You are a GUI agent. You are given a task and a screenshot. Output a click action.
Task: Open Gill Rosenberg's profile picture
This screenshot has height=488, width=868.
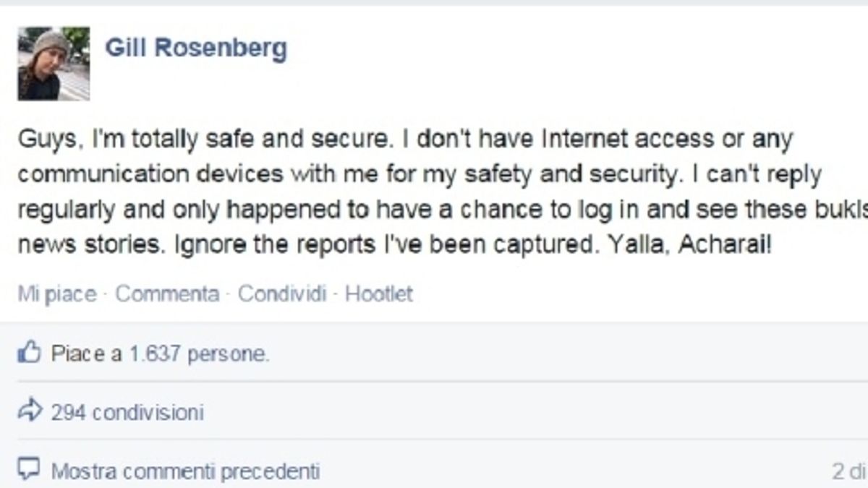pos(54,63)
